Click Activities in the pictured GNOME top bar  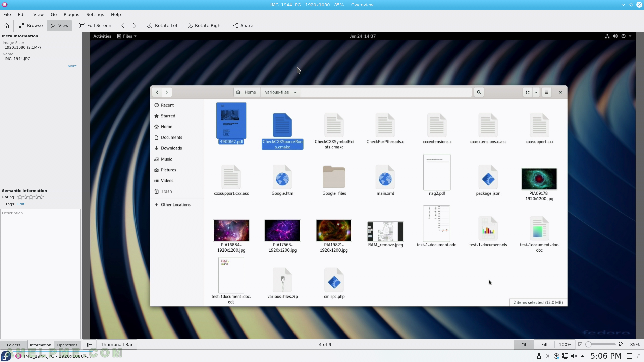(x=102, y=36)
